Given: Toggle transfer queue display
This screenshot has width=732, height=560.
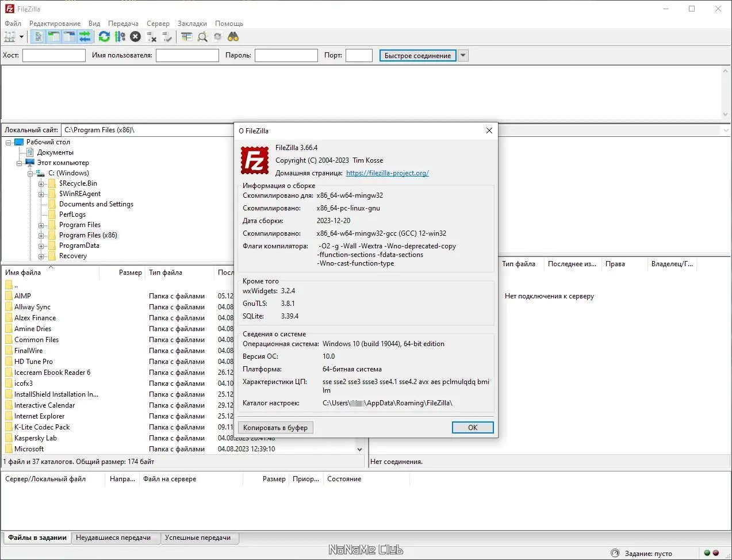Looking at the screenshot, I should (x=85, y=37).
